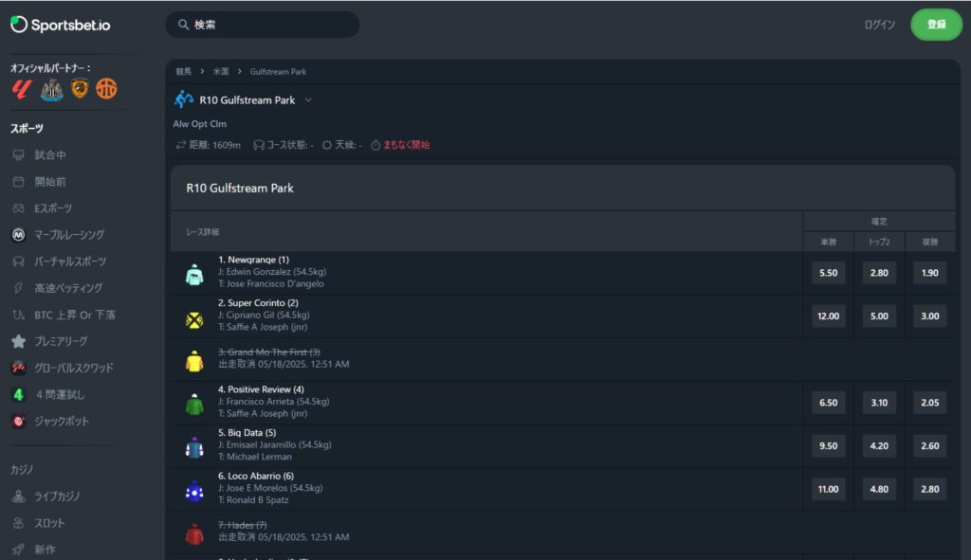Click the 米国 breadcrumb link
971x560 pixels.
point(221,72)
